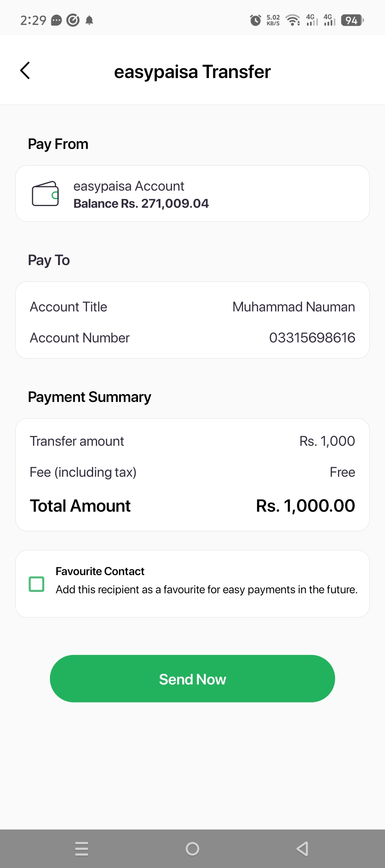Tap the Fee (including tax) row
The width and height of the screenshot is (385, 868).
192,472
